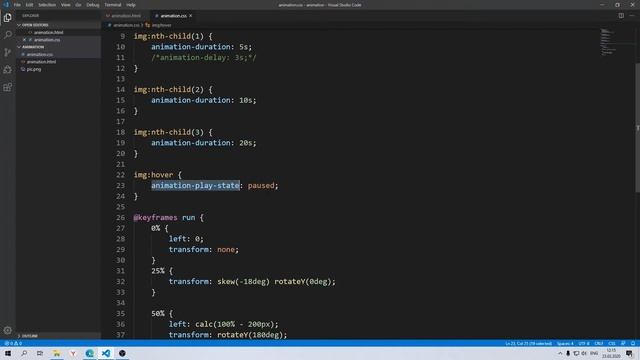
Task: Click animation.css in the breadcrumb
Action: point(126,25)
